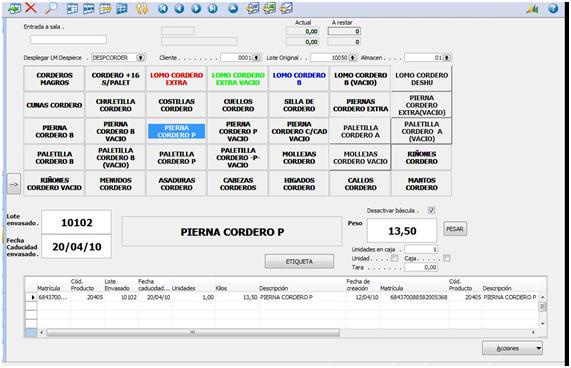The width and height of the screenshot is (571, 368).
Task: Select the ASADURAS CORDERO button
Action: [177, 183]
